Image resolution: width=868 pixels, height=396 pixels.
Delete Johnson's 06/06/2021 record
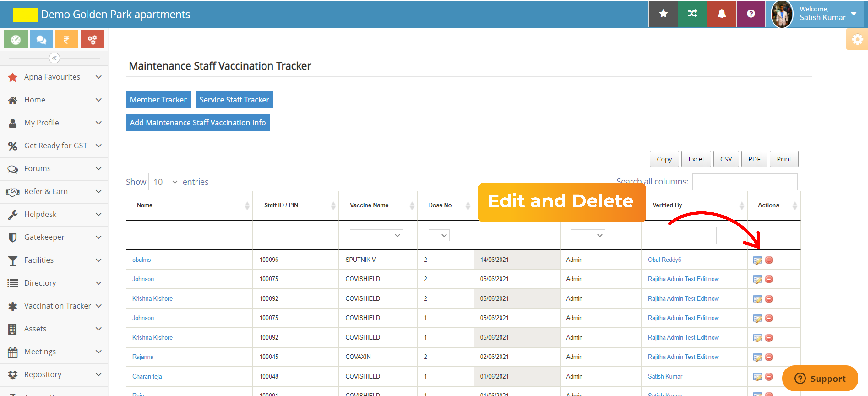click(769, 279)
